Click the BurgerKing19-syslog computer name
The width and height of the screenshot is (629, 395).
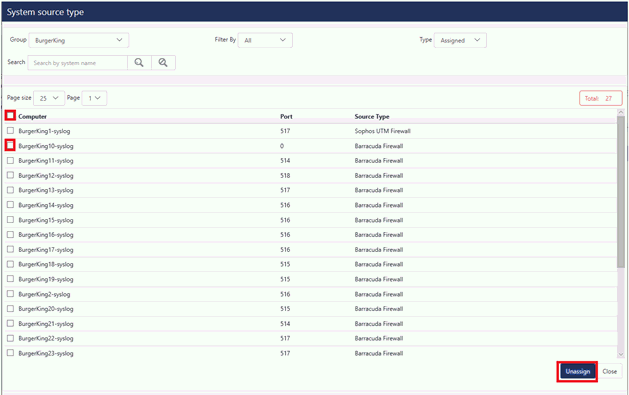pos(46,280)
